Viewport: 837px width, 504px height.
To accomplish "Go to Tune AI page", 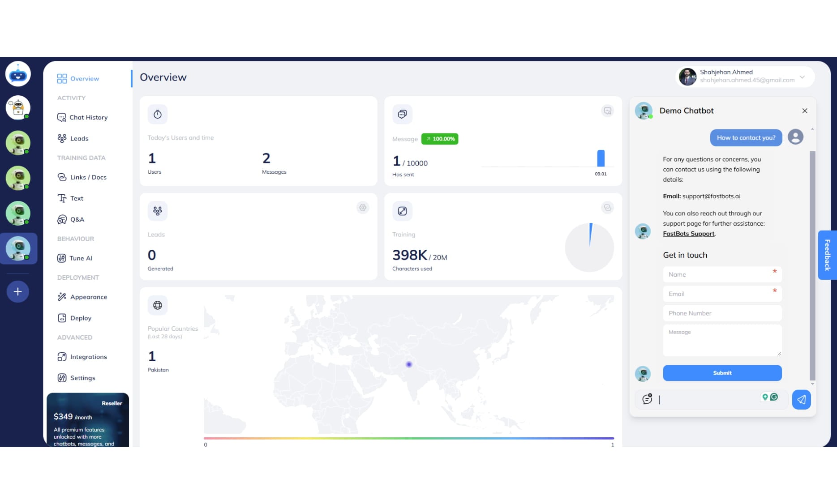I will point(81,258).
